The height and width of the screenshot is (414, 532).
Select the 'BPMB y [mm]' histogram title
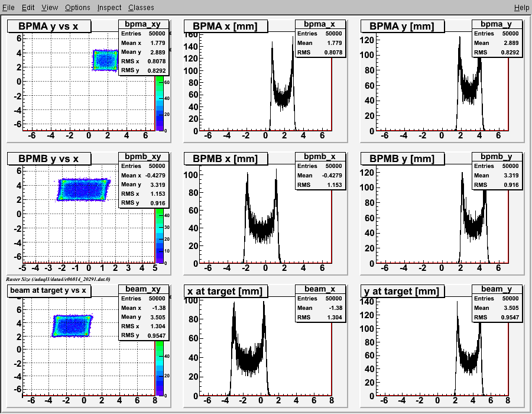[403, 159]
